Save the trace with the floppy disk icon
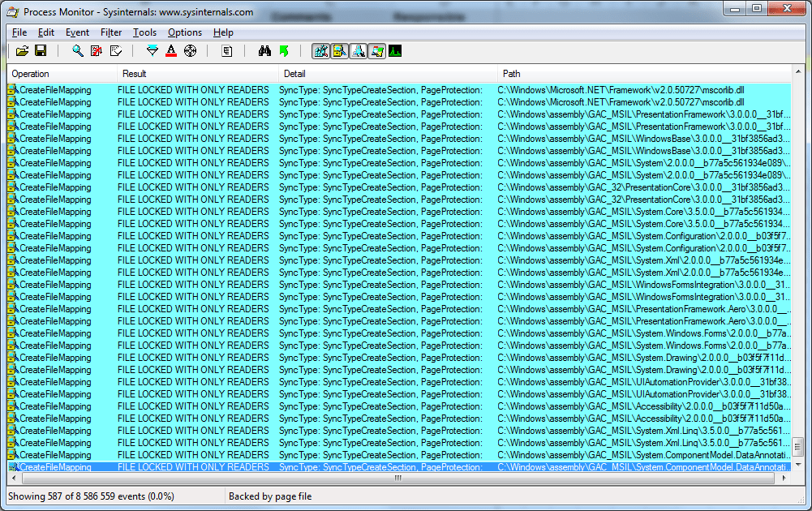The width and height of the screenshot is (812, 511). [41, 51]
